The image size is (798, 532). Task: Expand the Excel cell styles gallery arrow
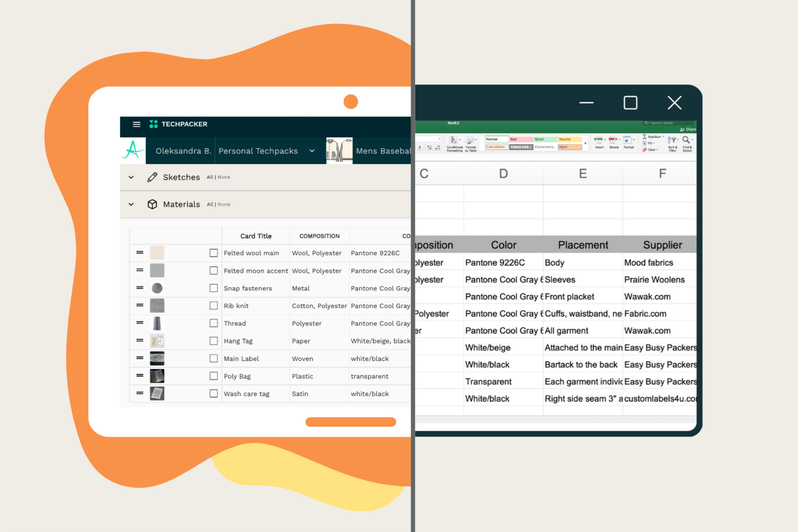[x=585, y=143]
